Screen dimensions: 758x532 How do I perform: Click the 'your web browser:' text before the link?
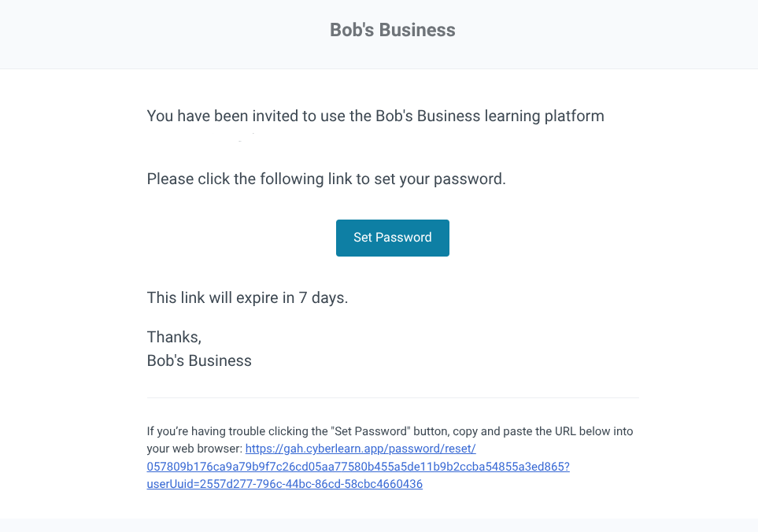pyautogui.click(x=194, y=449)
